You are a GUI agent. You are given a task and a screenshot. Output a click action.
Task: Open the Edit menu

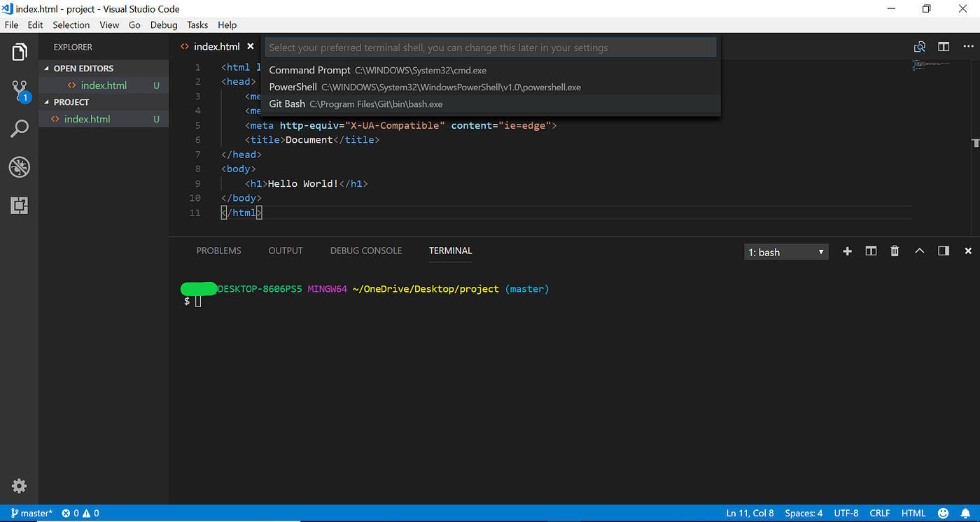[35, 24]
